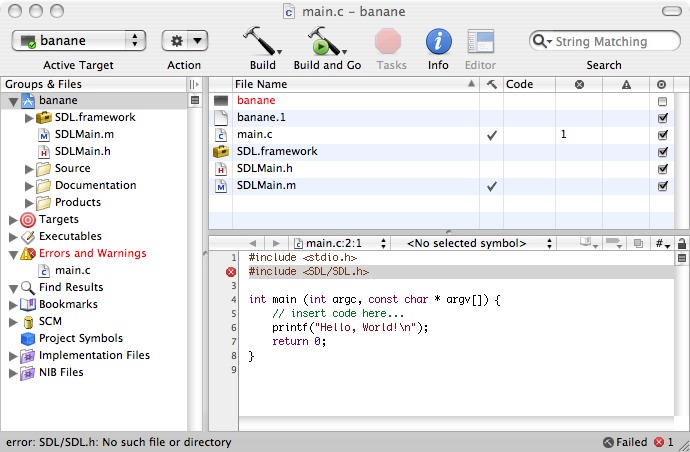690x452 pixels.
Task: Collapse Errors and Warnings group
Action: [x=13, y=255]
